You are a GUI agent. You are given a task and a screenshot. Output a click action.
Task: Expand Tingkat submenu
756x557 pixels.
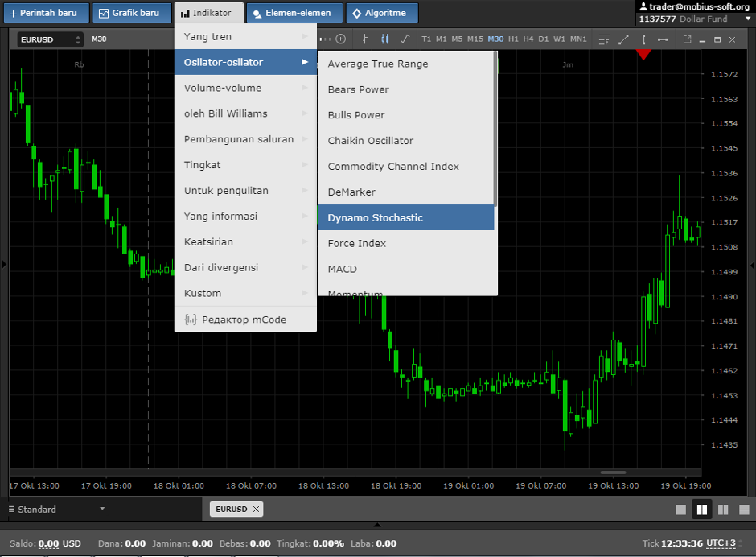[245, 164]
